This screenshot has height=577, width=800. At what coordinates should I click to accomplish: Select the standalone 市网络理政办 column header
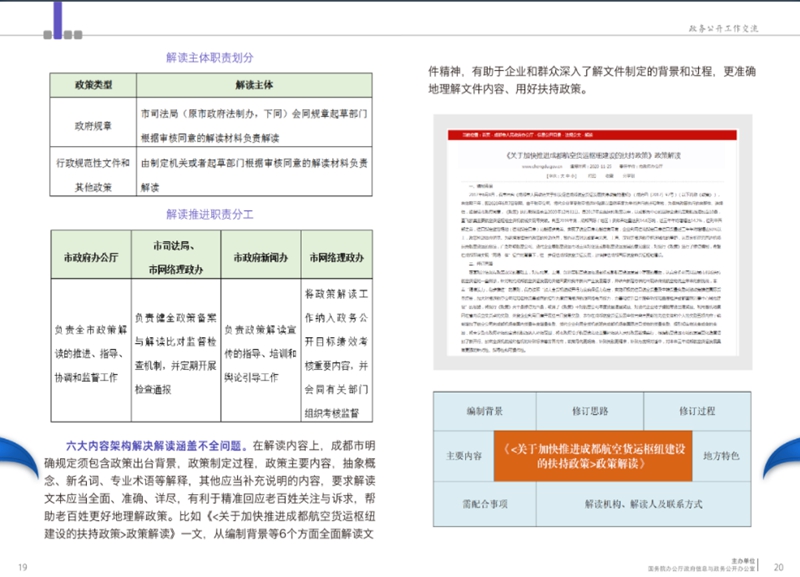(x=337, y=255)
